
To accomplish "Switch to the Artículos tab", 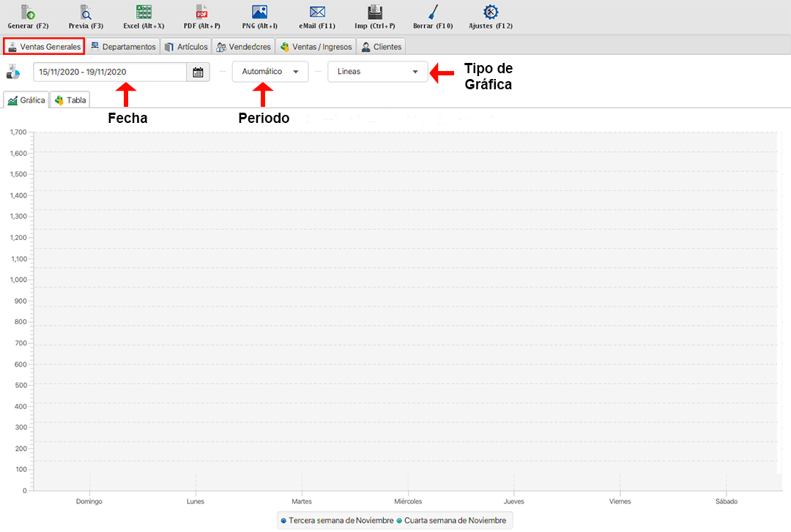I will point(186,47).
